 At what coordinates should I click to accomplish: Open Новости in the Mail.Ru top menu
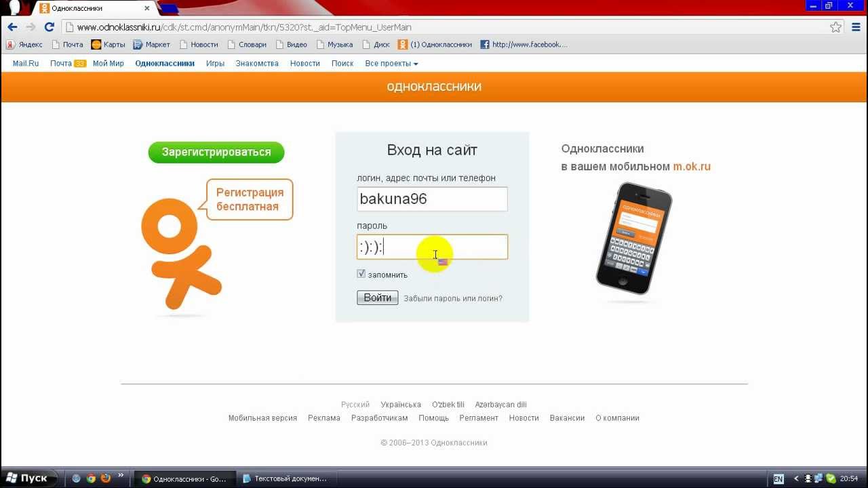pos(305,64)
